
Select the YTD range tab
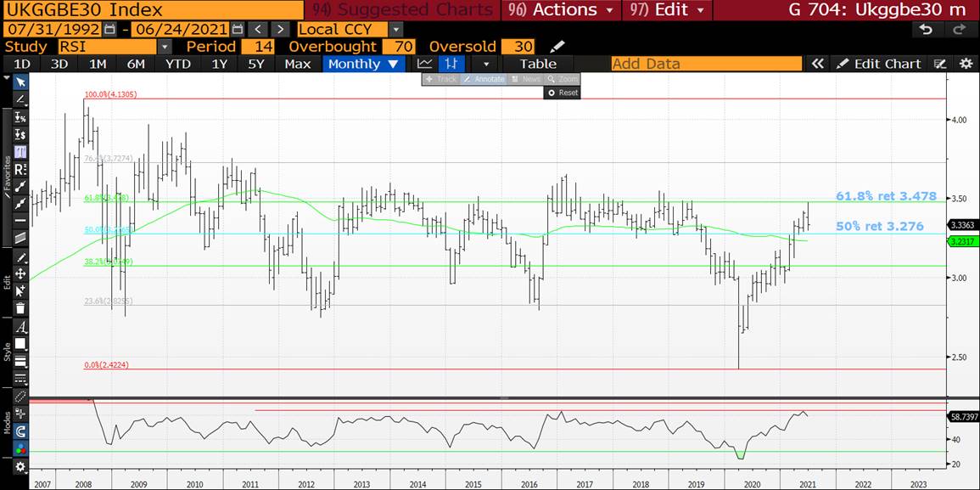177,64
